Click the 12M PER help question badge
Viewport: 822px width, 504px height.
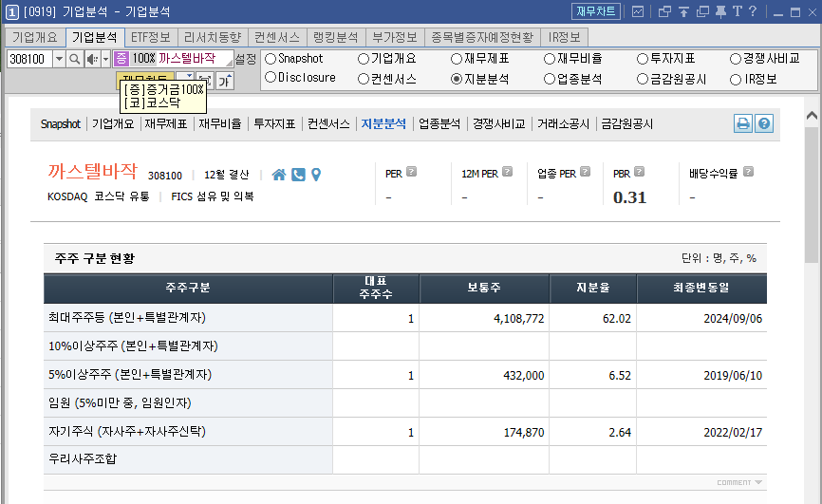pyautogui.click(x=507, y=172)
